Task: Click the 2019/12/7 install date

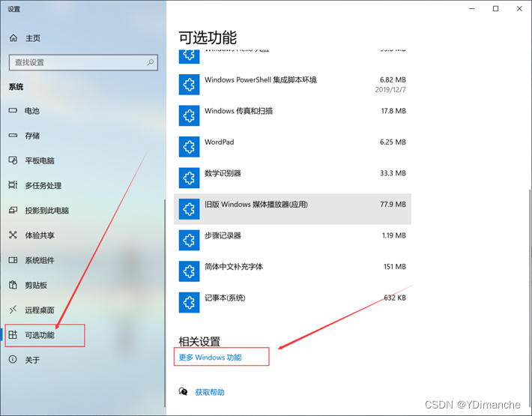Action: tap(390, 90)
